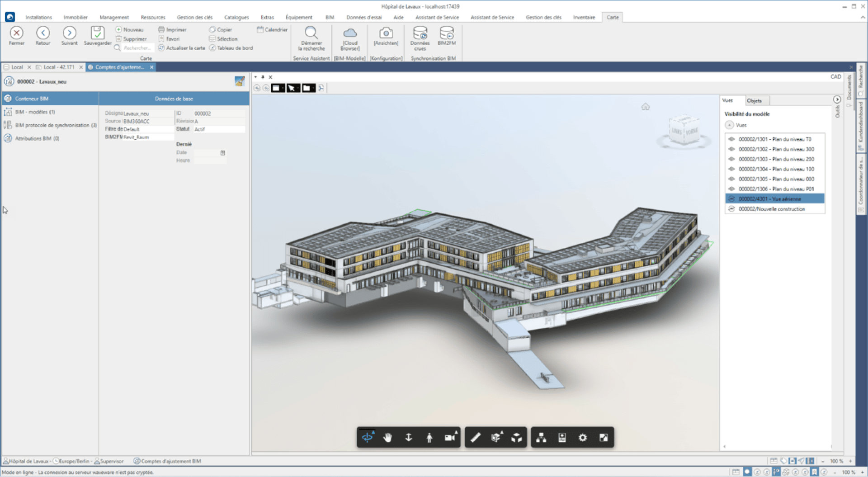Open the Orbit tool flyout arrow

(x=373, y=433)
